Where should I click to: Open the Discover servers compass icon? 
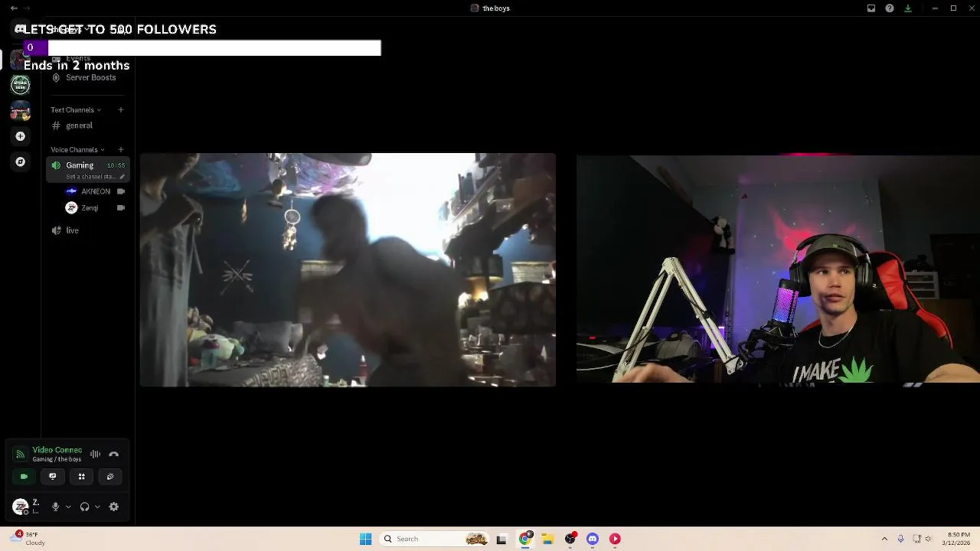point(21,162)
